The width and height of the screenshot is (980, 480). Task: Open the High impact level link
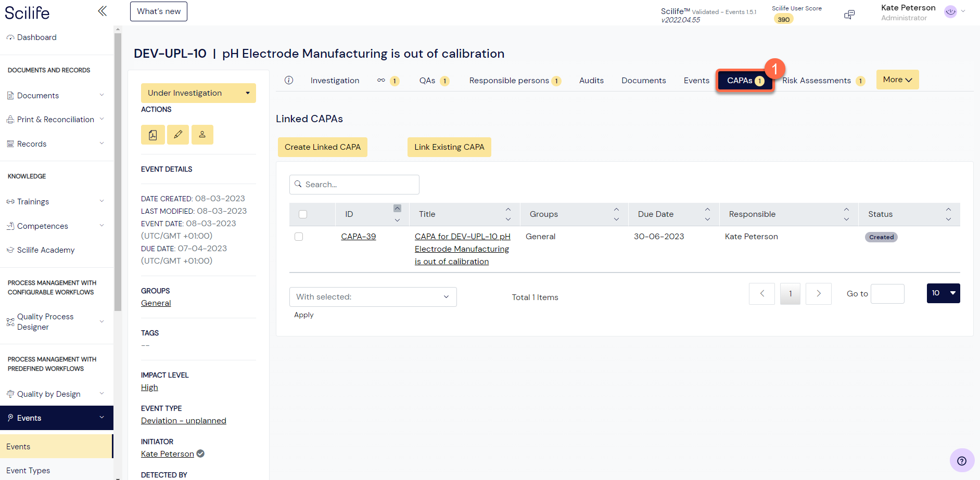(x=149, y=387)
